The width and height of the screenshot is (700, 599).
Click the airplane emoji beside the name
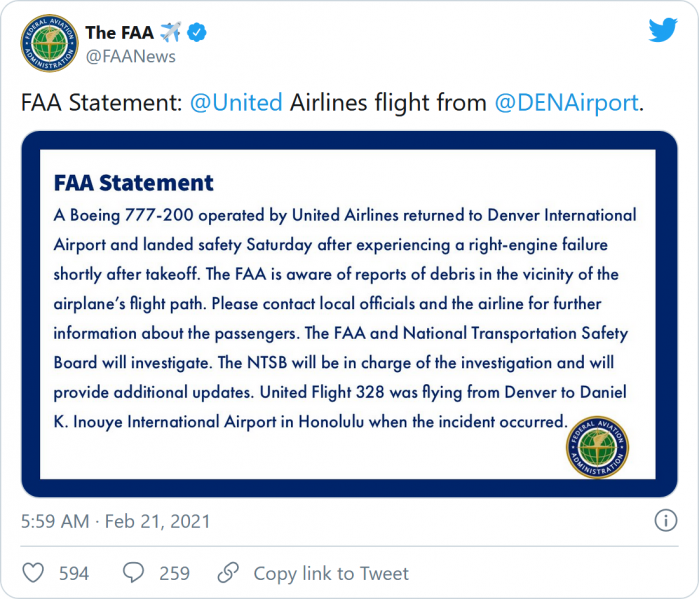[171, 33]
